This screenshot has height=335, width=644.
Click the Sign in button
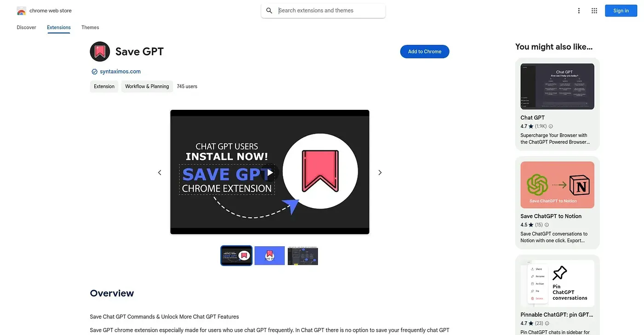pos(621,11)
